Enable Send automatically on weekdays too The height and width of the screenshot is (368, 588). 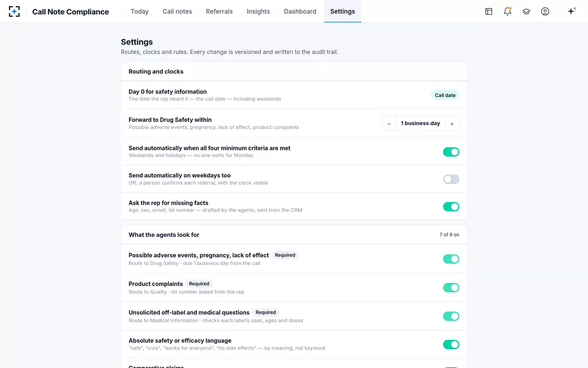click(x=451, y=179)
